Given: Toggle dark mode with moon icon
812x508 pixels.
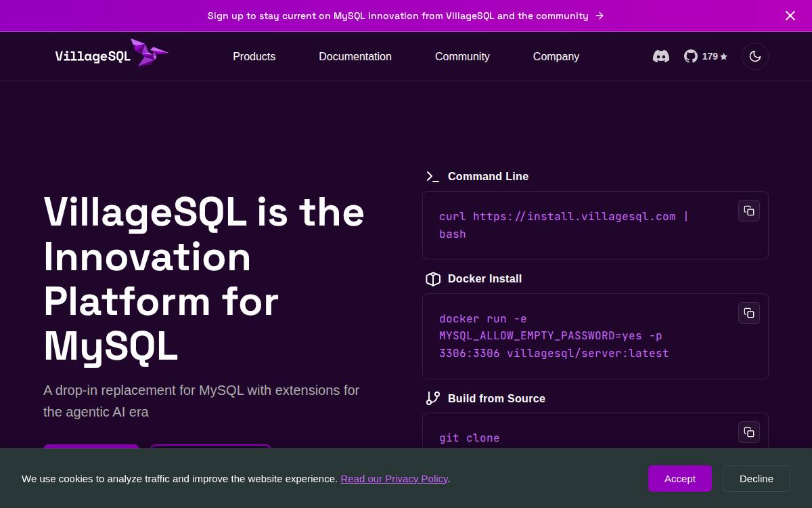Looking at the screenshot, I should pos(755,56).
